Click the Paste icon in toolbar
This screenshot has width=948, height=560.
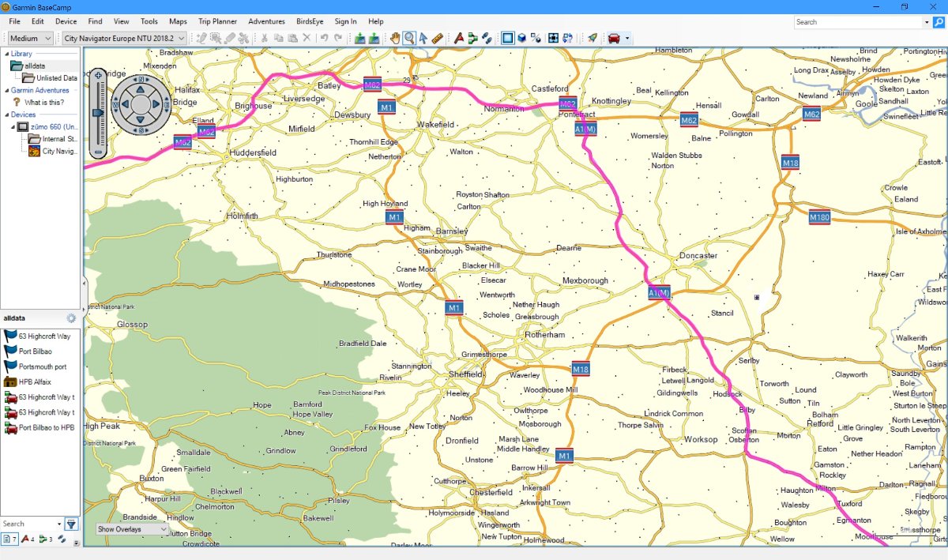(292, 38)
